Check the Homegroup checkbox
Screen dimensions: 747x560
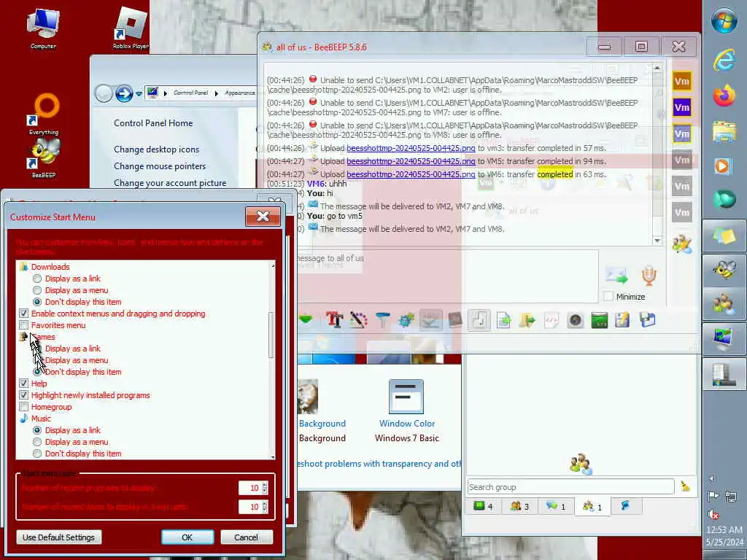pyautogui.click(x=24, y=407)
